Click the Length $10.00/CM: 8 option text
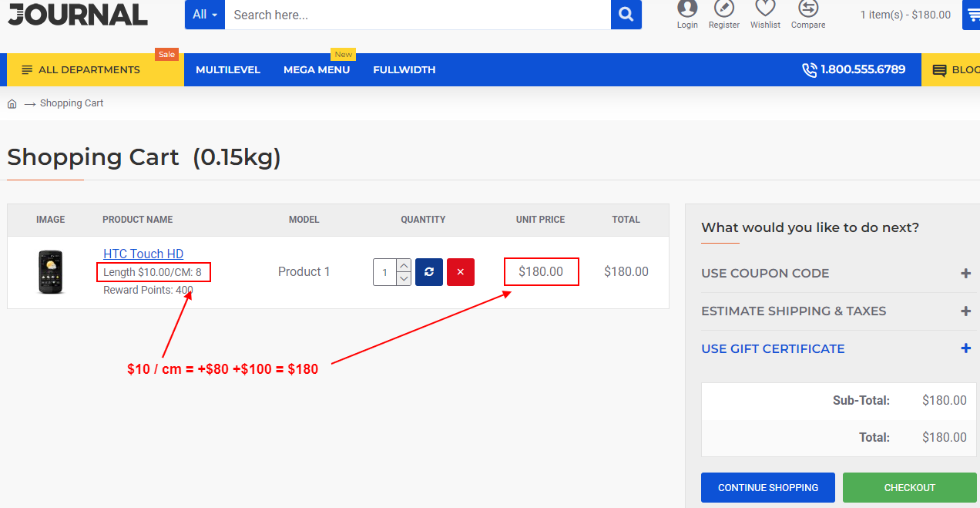This screenshot has width=980, height=508. tap(153, 272)
